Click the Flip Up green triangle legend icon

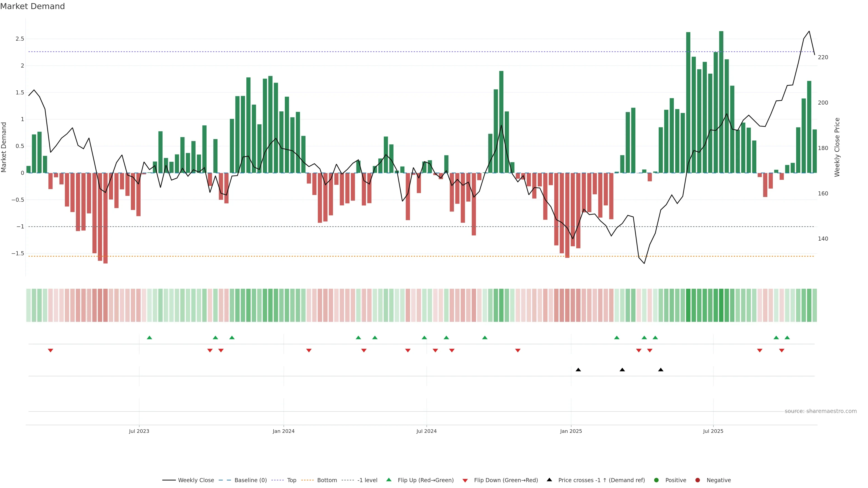[389, 480]
